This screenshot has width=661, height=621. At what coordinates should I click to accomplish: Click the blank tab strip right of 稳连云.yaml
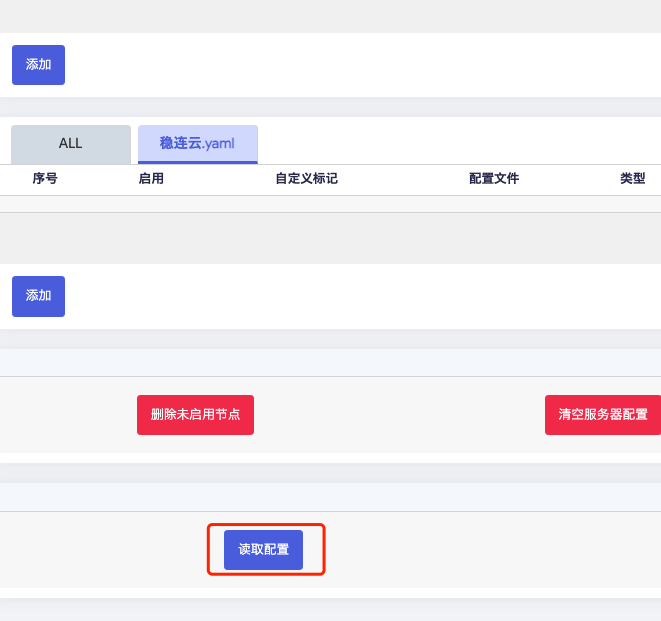pyautogui.click(x=450, y=144)
